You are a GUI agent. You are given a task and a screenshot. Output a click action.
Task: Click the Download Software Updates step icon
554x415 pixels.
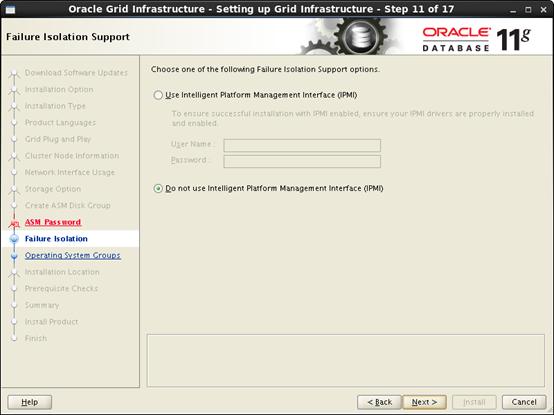(x=14, y=73)
